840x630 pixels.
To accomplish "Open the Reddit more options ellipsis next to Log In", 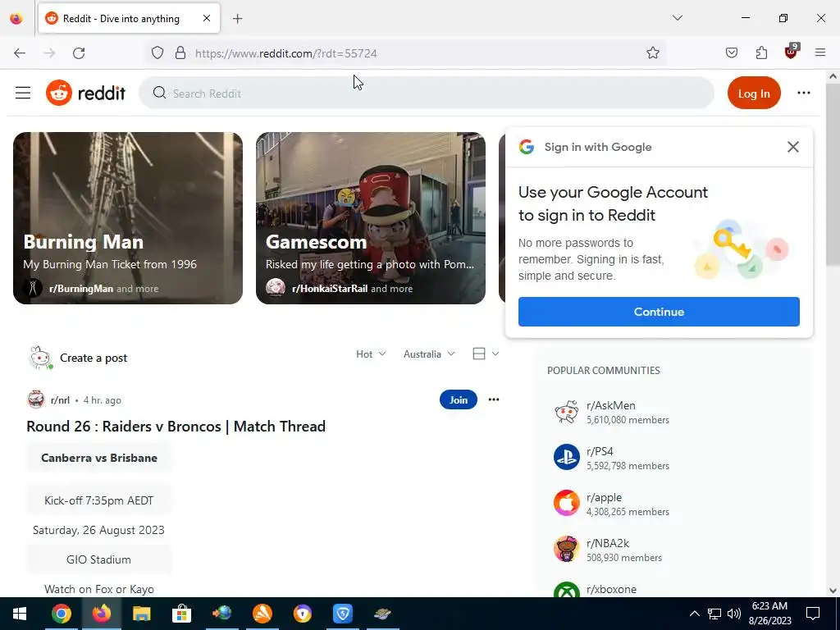I will point(804,94).
